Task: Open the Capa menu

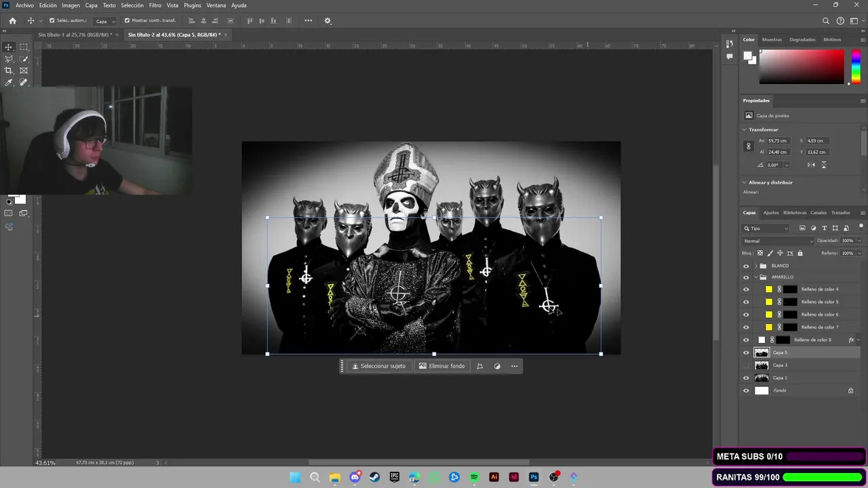Action: [91, 5]
